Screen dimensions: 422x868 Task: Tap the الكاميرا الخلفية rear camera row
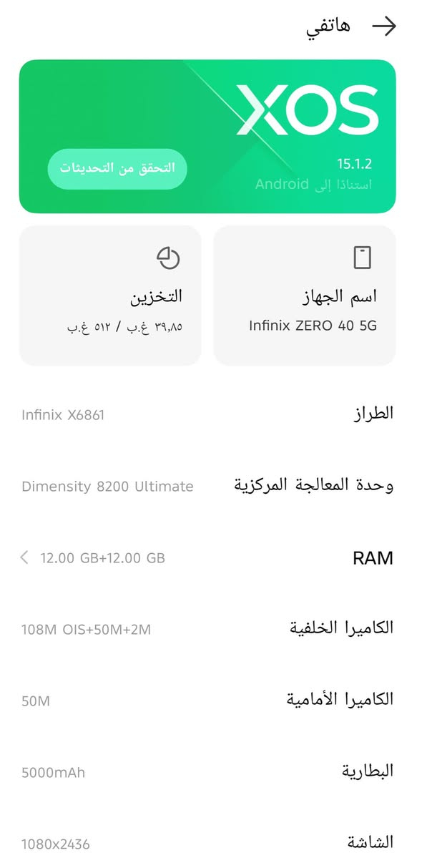[211, 628]
